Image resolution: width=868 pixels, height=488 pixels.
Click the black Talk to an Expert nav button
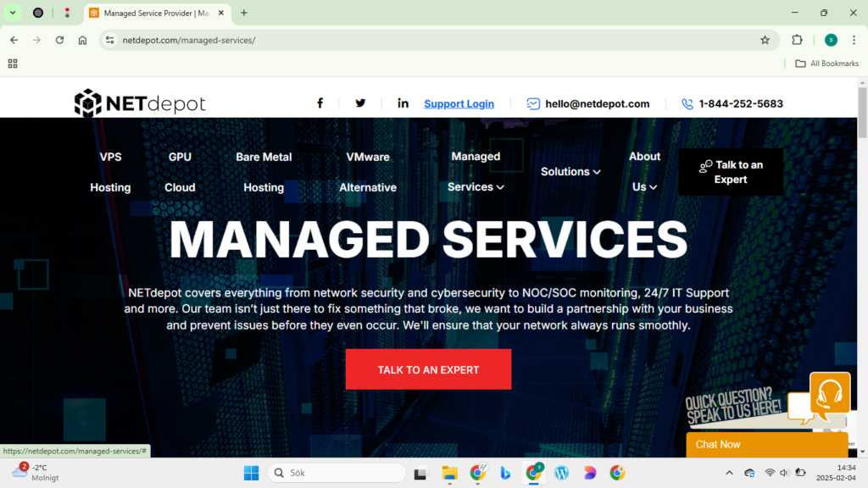tap(731, 171)
